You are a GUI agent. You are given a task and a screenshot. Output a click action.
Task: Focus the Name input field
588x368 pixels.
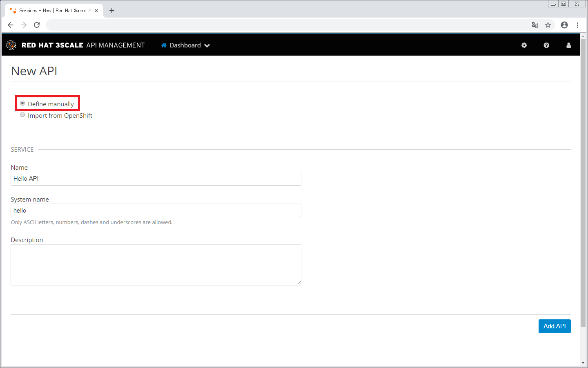(156, 179)
